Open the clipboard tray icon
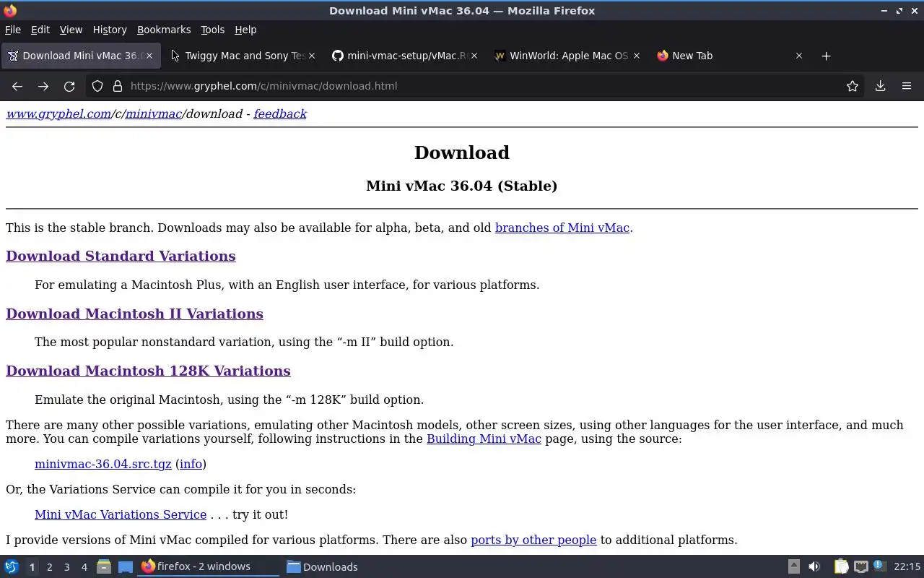Image resolution: width=924 pixels, height=578 pixels. [x=841, y=566]
